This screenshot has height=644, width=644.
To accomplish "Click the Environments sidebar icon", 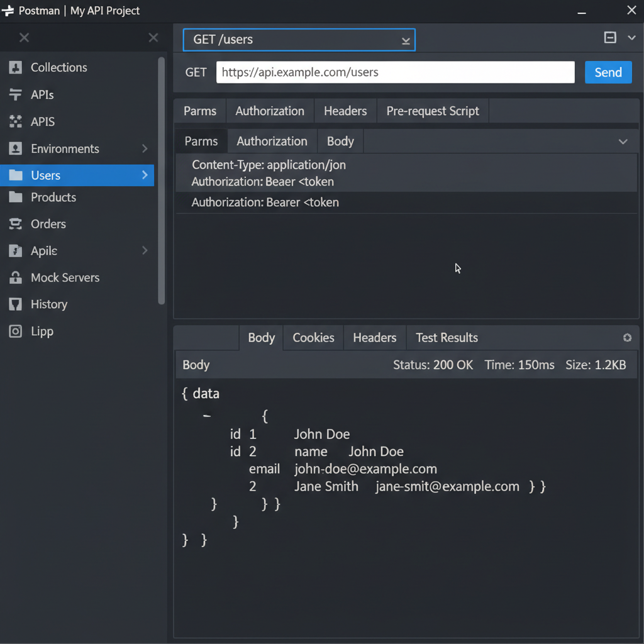I will pos(16,148).
